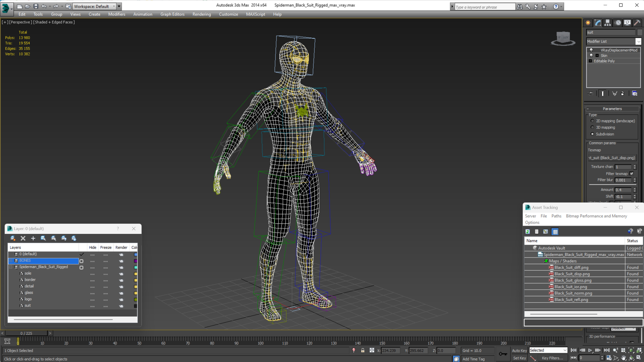
Task: Click the Pin Stack icon
Action: pos(590,93)
